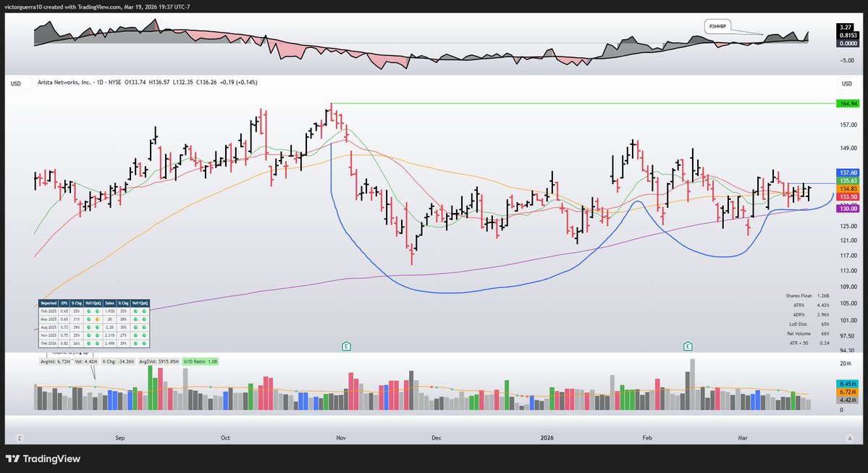Click the 3.27 indicator value label
This screenshot has height=473, width=868.
[x=846, y=27]
